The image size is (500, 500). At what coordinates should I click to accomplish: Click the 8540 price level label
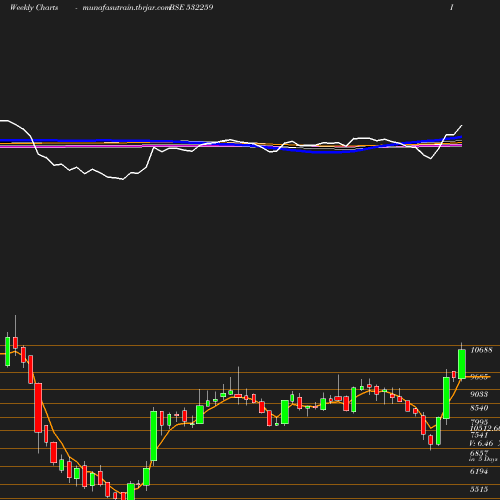click(x=479, y=408)
